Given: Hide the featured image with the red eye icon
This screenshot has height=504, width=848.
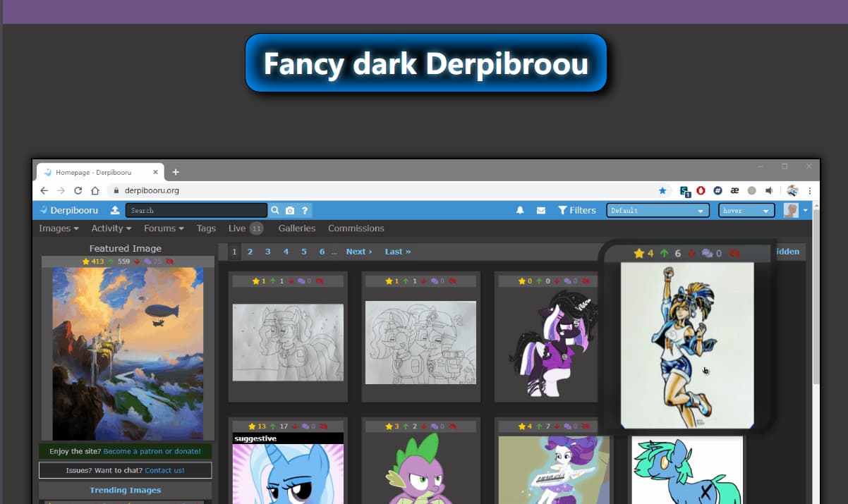Looking at the screenshot, I should [169, 262].
